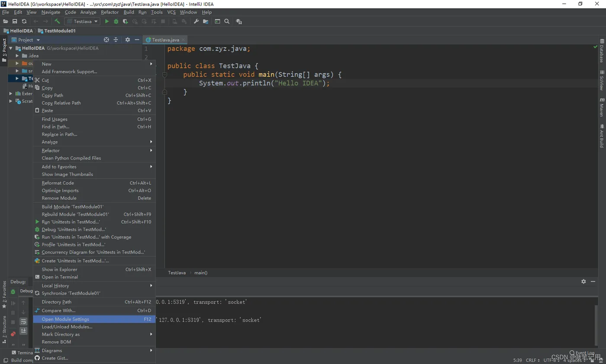Viewport: 606px width, 364px height.
Task: Hide the Project panel with the minus icon
Action: (x=137, y=39)
